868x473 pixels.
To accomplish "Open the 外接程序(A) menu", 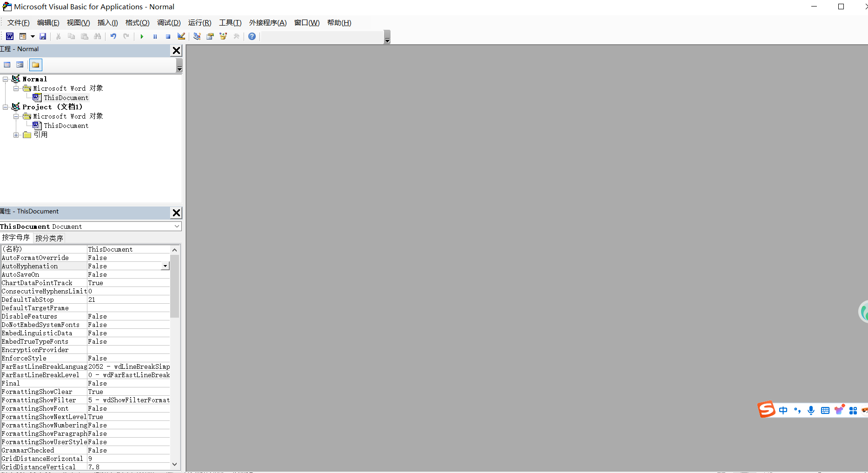I will point(268,23).
